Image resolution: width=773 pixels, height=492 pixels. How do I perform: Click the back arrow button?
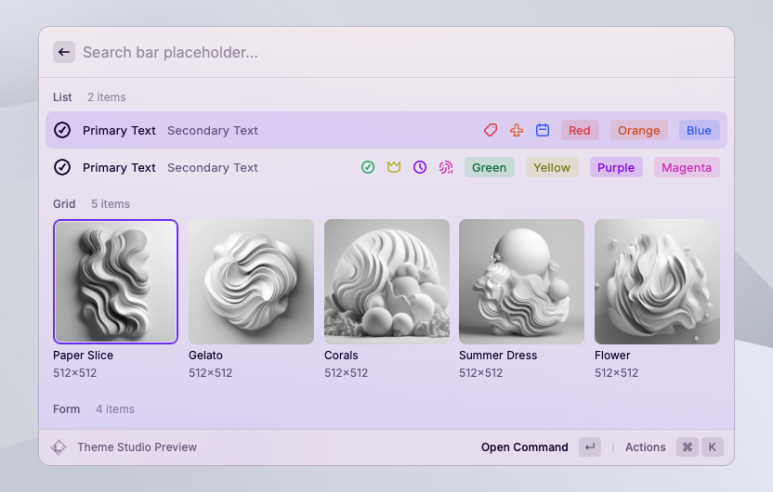pyautogui.click(x=64, y=52)
